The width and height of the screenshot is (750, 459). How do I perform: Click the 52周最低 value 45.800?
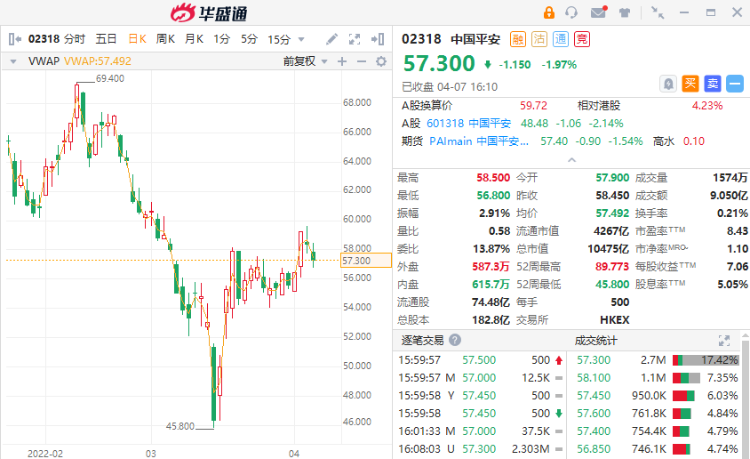pyautogui.click(x=612, y=284)
